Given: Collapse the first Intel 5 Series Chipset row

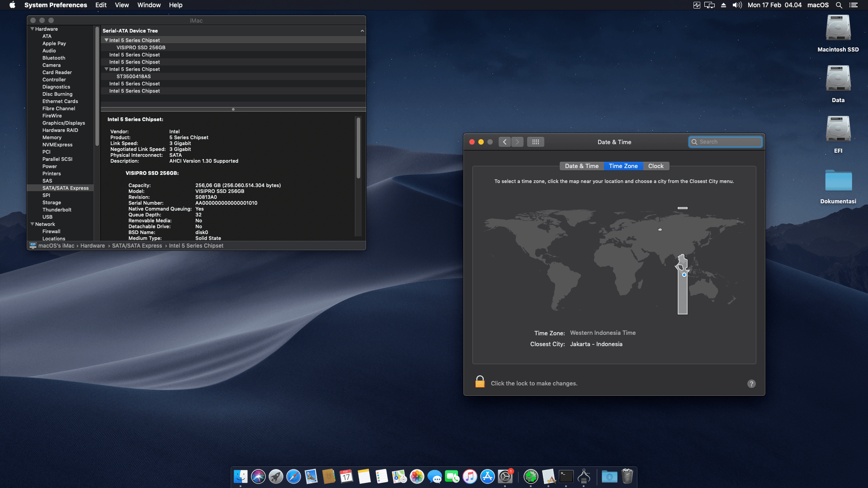Looking at the screenshot, I should (106, 40).
